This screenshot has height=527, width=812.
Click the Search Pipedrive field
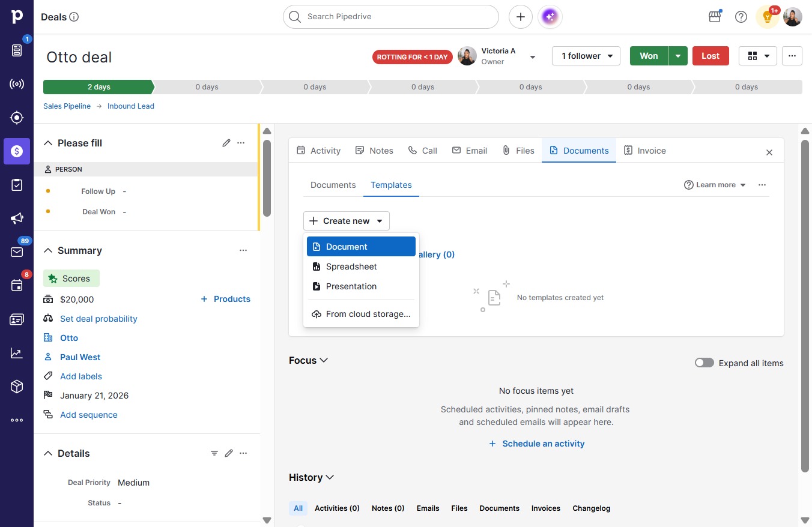[x=391, y=17]
